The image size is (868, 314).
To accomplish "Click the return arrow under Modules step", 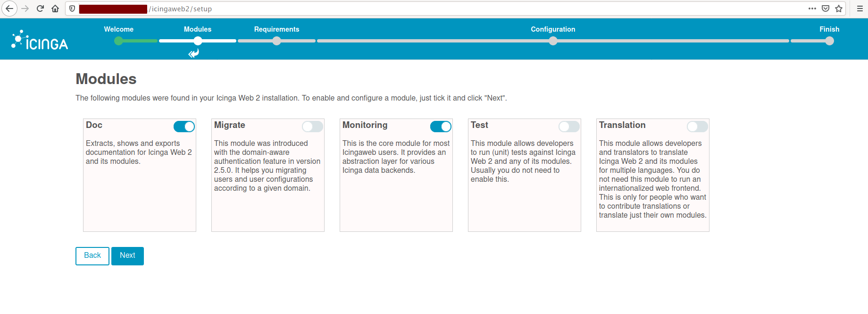I will pyautogui.click(x=193, y=53).
